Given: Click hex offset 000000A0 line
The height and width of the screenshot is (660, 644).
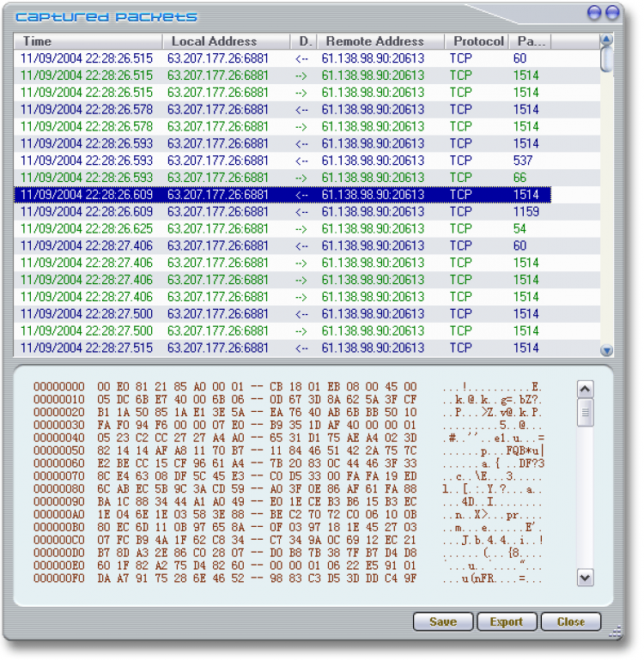Looking at the screenshot, I should click(x=288, y=514).
